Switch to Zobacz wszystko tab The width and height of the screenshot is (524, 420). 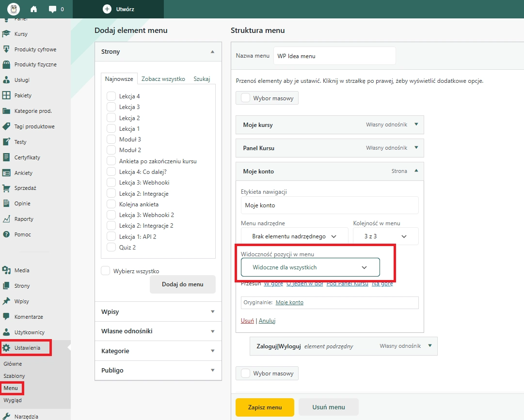(x=163, y=79)
